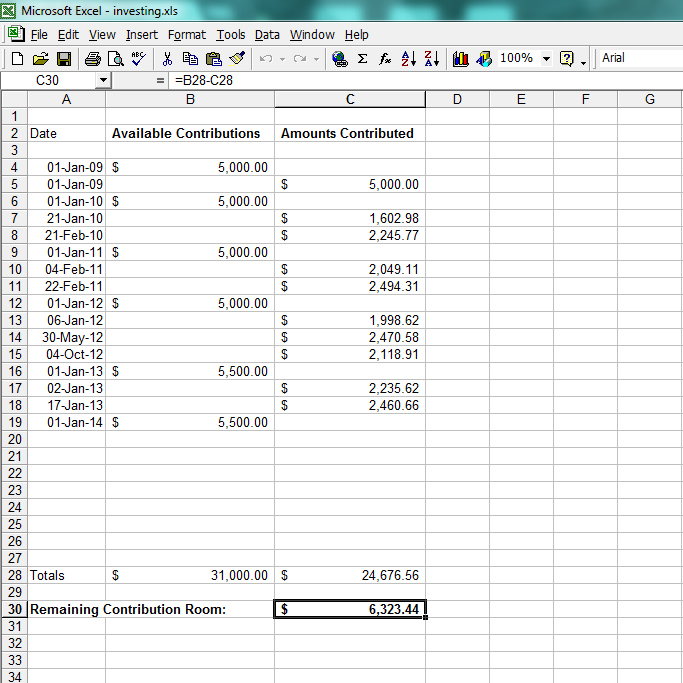The width and height of the screenshot is (683, 683).
Task: Click the New workbook icon
Action: click(17, 58)
